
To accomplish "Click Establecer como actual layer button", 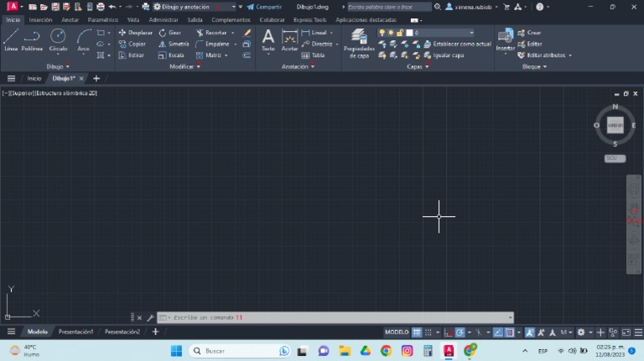I will point(458,44).
